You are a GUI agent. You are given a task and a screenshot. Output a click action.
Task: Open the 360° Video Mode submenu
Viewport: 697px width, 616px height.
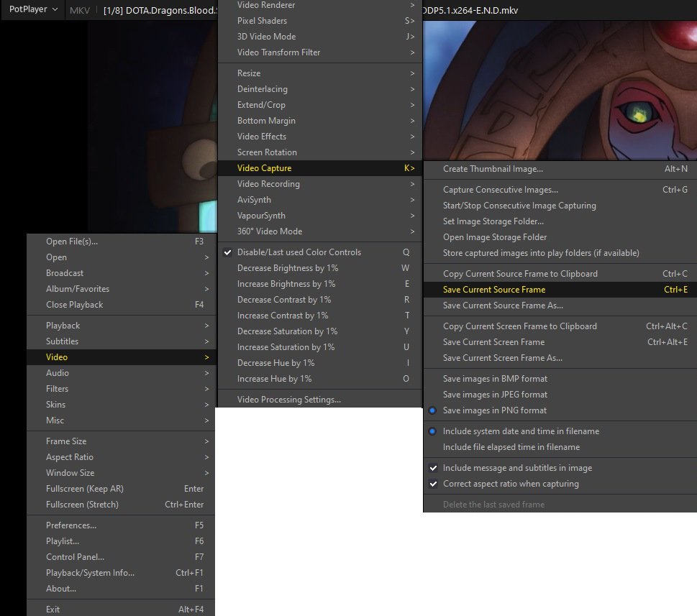[x=319, y=231]
